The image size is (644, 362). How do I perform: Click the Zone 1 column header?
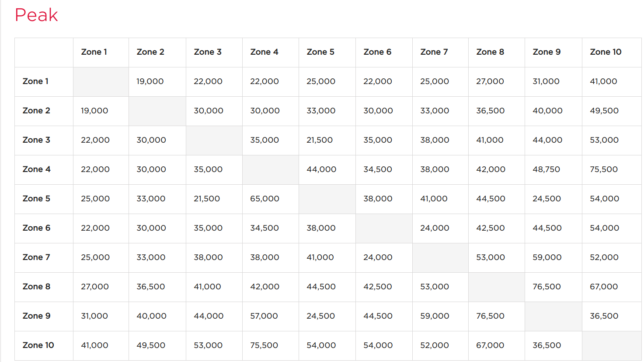click(94, 52)
